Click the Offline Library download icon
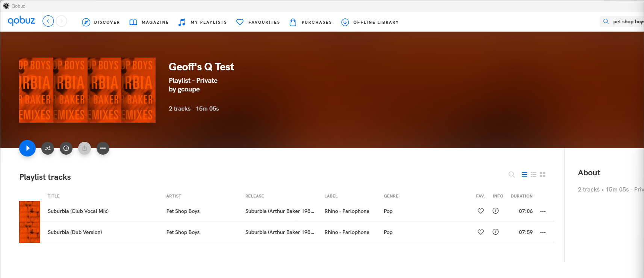644x278 pixels. click(345, 22)
